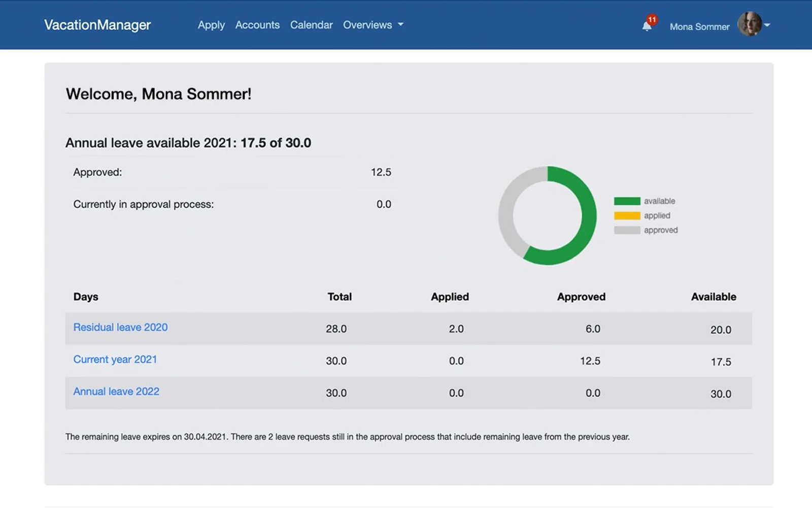Open the Current year 2021 link
This screenshot has height=508, width=812.
pos(115,359)
